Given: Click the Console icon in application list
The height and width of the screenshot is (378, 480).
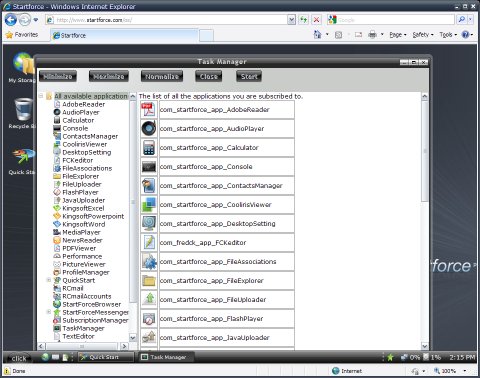Looking at the screenshot, I should 148,167.
